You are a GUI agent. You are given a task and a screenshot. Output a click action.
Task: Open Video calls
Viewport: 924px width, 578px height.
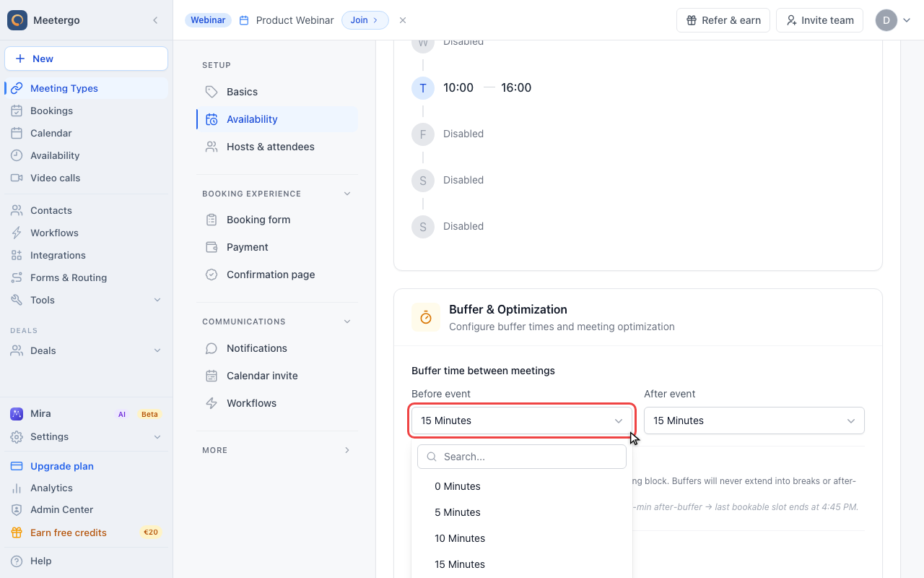87,178
